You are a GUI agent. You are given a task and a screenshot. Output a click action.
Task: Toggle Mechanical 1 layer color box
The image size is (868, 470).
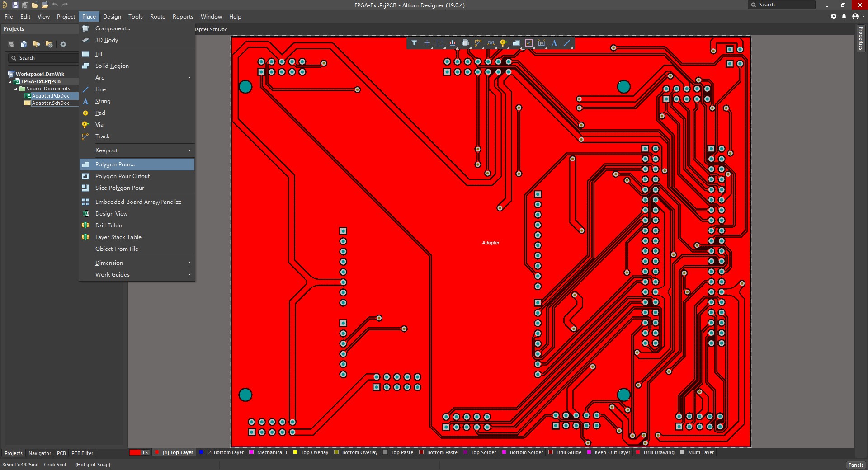coord(252,452)
